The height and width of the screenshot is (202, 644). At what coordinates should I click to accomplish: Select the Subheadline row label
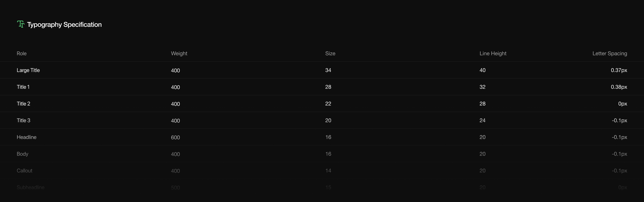pyautogui.click(x=30, y=187)
